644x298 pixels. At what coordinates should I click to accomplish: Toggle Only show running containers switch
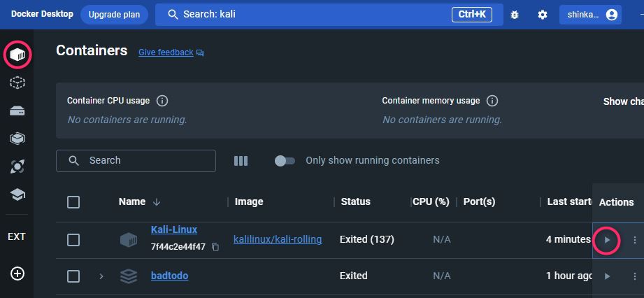point(285,161)
